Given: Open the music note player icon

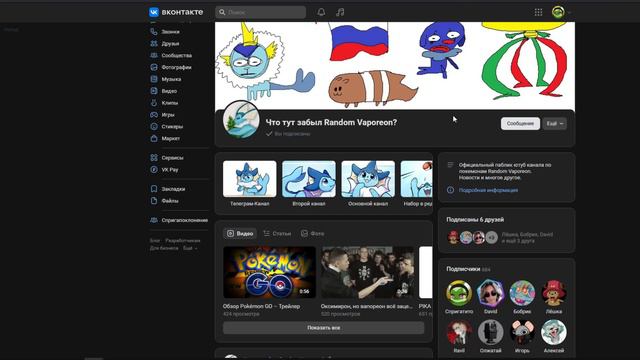Looking at the screenshot, I should [x=340, y=12].
